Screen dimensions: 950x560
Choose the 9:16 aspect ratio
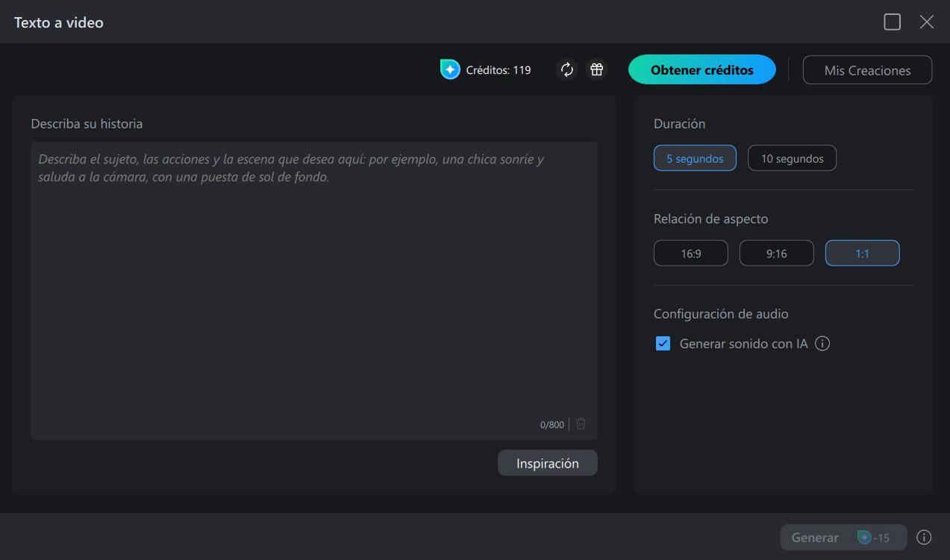click(776, 253)
